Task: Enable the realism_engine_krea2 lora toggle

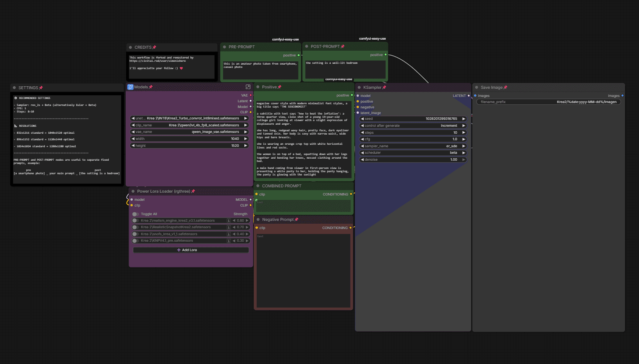Action: (x=135, y=220)
